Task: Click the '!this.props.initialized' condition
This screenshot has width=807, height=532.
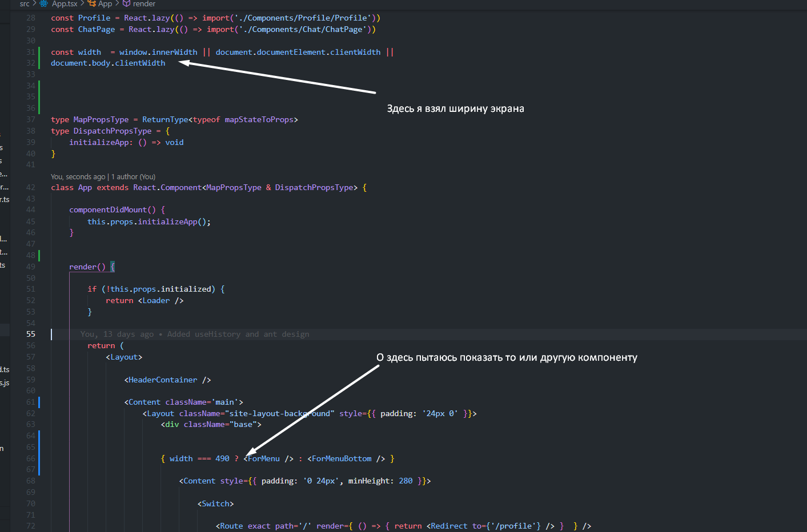Action: [158, 289]
